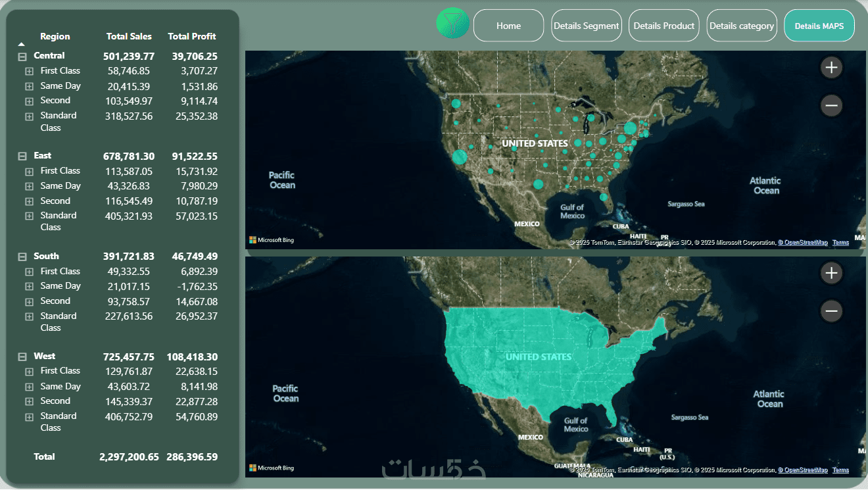
Task: Expand Second under South
Action: [29, 302]
